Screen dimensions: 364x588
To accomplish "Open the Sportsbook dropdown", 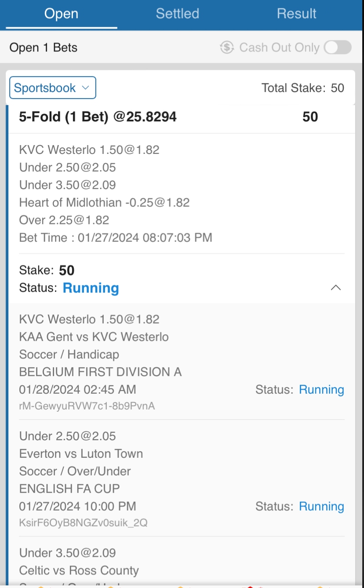I will click(53, 88).
